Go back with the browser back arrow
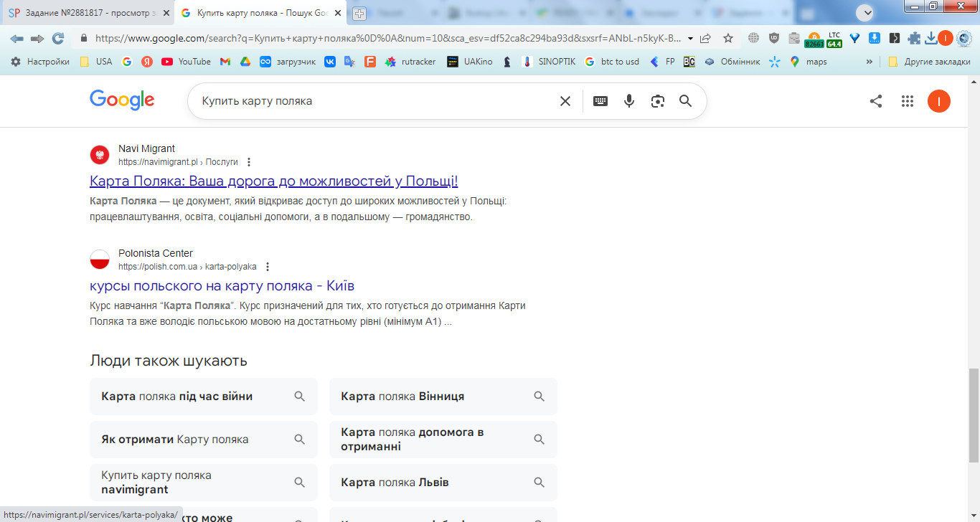 click(17, 39)
